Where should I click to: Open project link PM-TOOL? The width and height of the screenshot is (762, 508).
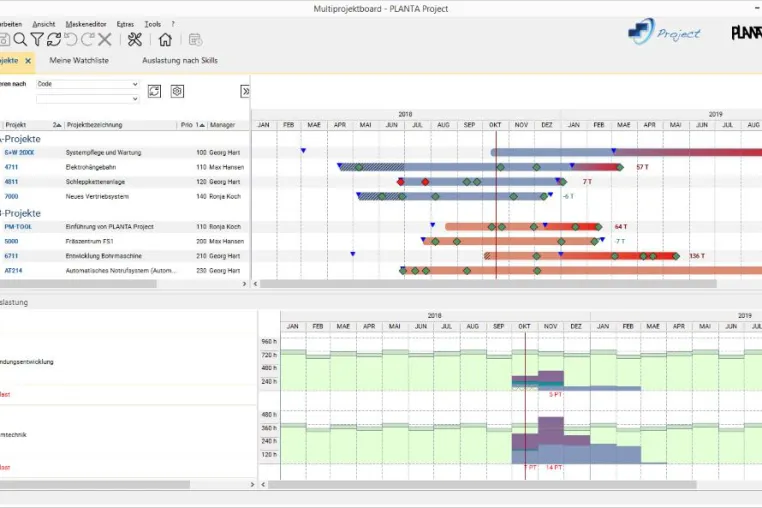[x=18, y=227]
